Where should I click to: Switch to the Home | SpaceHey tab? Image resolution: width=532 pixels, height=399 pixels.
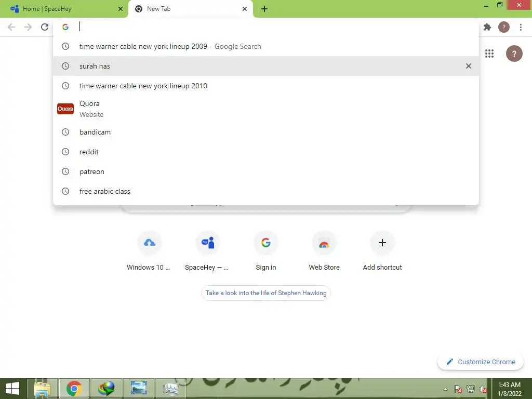coord(64,9)
